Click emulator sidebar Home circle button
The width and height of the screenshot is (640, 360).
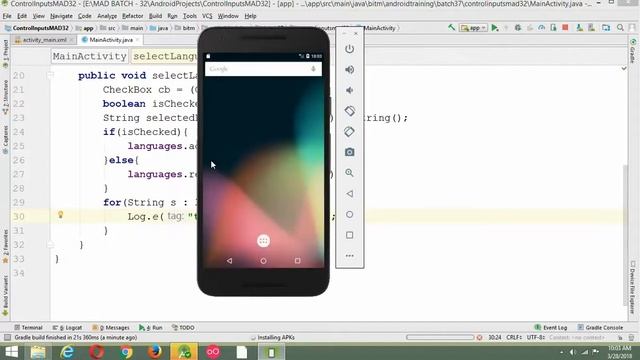point(349,214)
